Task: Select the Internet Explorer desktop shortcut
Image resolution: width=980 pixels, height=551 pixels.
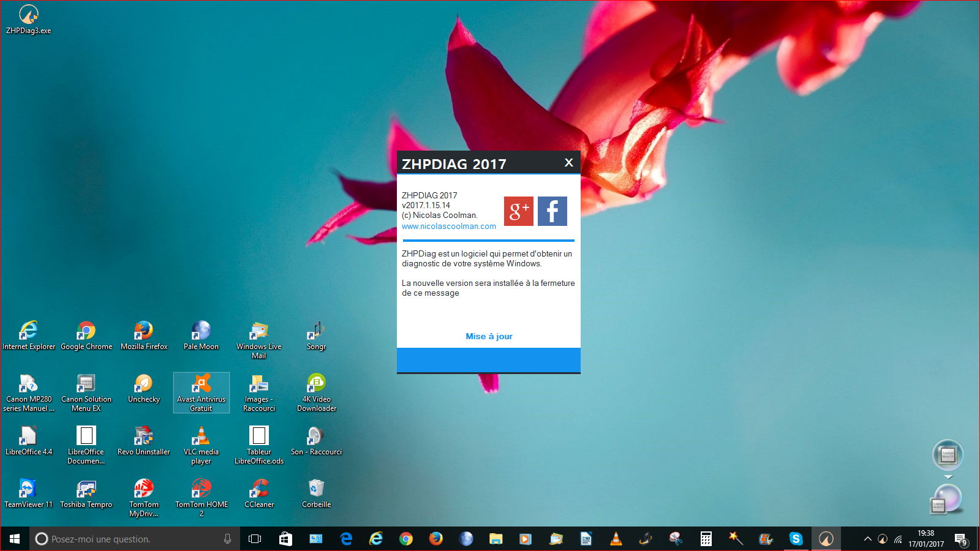Action: click(x=29, y=335)
